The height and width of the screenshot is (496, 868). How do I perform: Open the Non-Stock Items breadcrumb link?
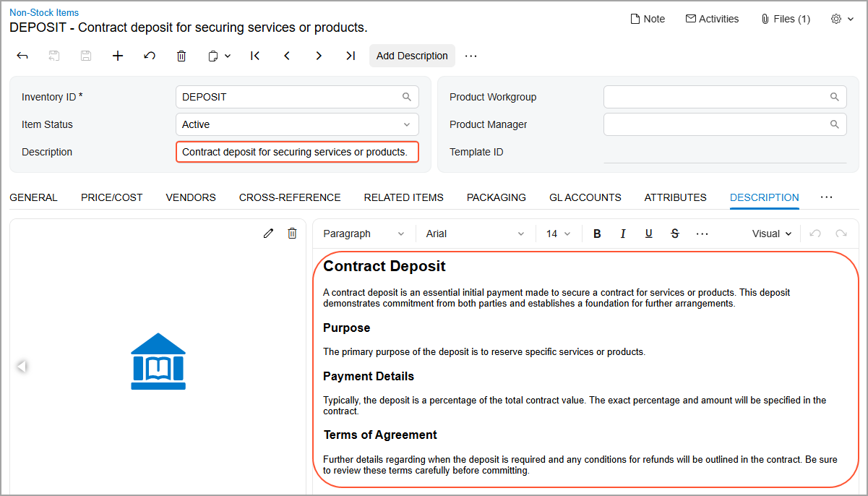click(x=44, y=12)
